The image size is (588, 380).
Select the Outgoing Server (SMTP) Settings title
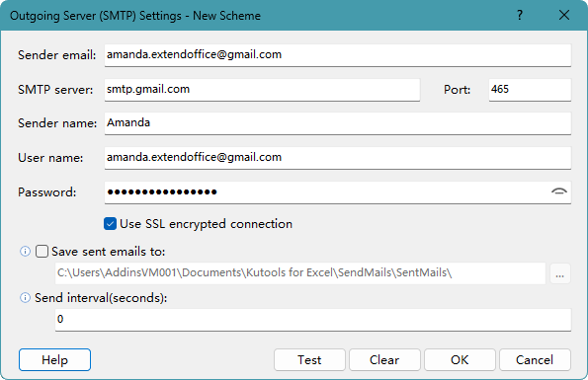135,16
